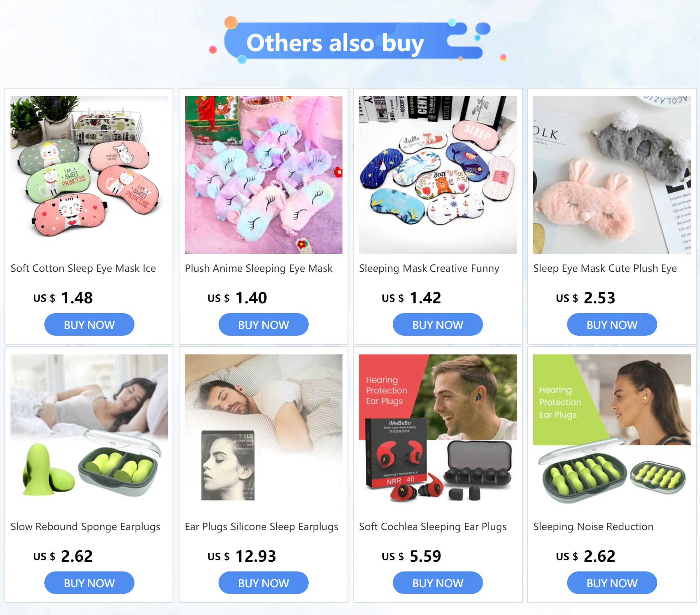Open the printed SLEEP masks product image

pos(438,175)
